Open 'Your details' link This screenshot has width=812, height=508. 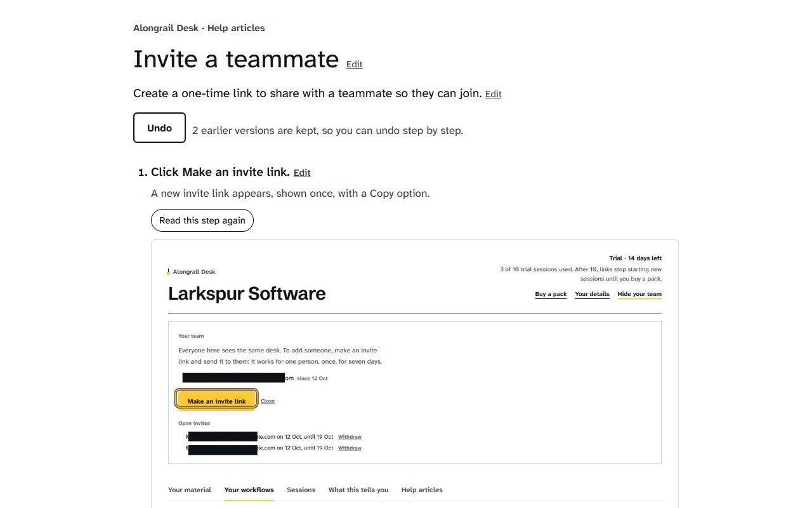[592, 294]
